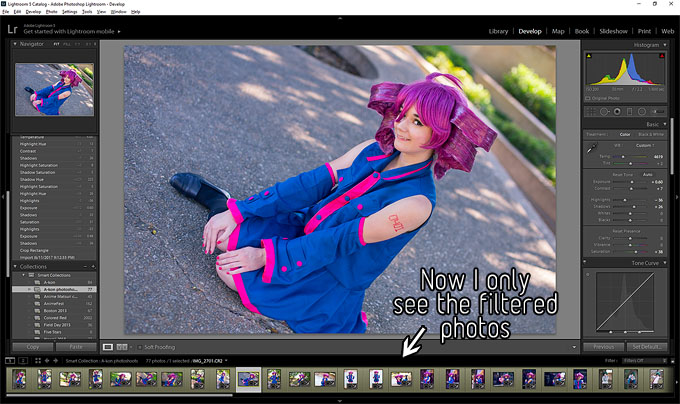680x404 pixels.
Task: Collapse the Navigator panel
Action: pos(17,44)
